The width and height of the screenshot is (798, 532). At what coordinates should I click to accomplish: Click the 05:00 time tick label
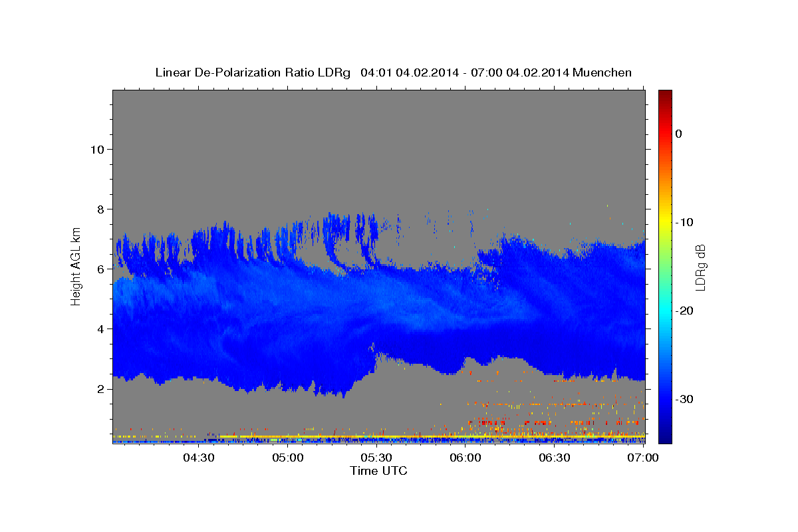(288, 458)
